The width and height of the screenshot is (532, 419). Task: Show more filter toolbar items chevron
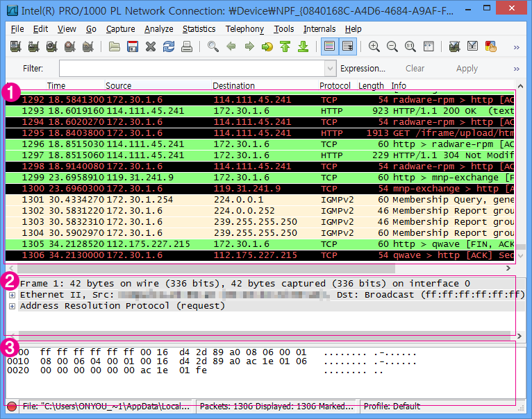(x=517, y=69)
